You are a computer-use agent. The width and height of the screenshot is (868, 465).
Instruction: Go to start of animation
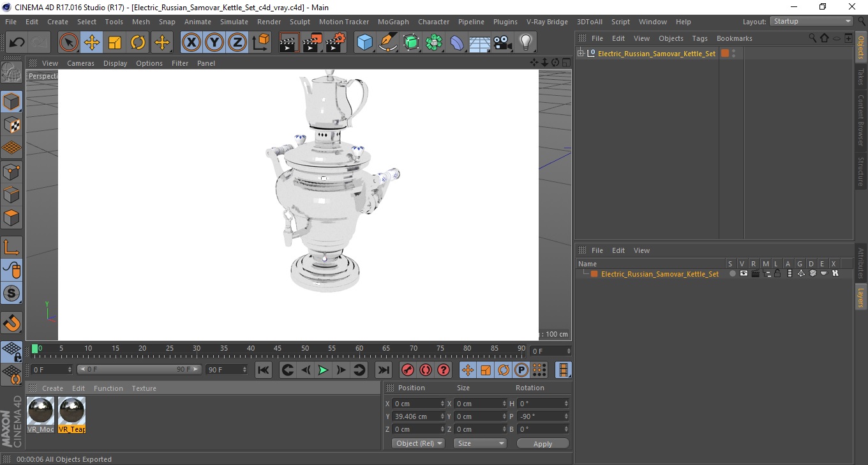(x=264, y=370)
